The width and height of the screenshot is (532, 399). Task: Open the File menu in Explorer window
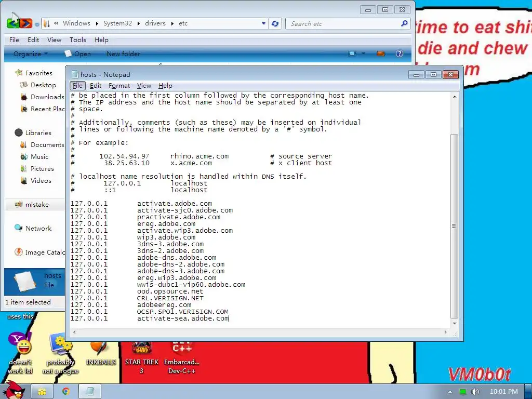coord(14,39)
